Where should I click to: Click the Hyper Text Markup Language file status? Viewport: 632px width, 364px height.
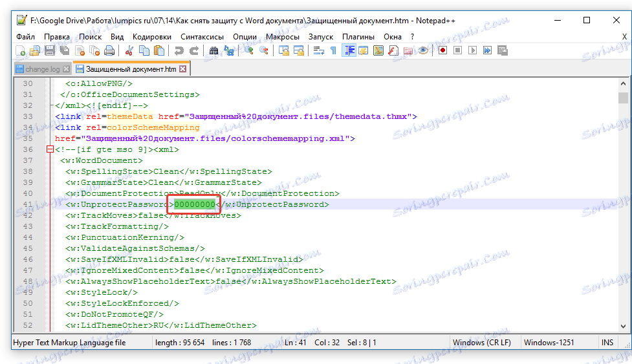point(69,343)
